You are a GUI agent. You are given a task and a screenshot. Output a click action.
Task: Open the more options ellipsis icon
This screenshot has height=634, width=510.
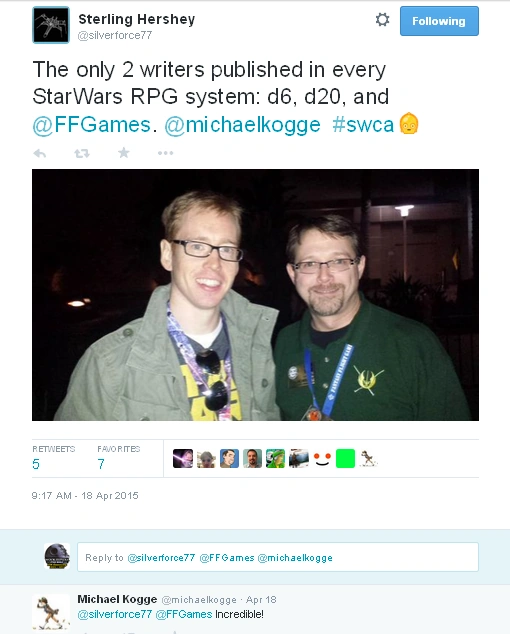tap(165, 153)
